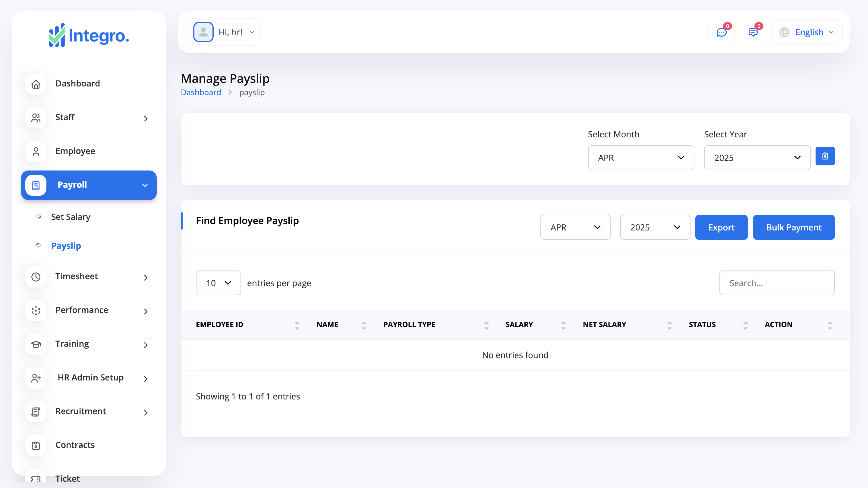This screenshot has width=868, height=488.
Task: Click the Contracts sidebar icon
Action: click(36, 445)
